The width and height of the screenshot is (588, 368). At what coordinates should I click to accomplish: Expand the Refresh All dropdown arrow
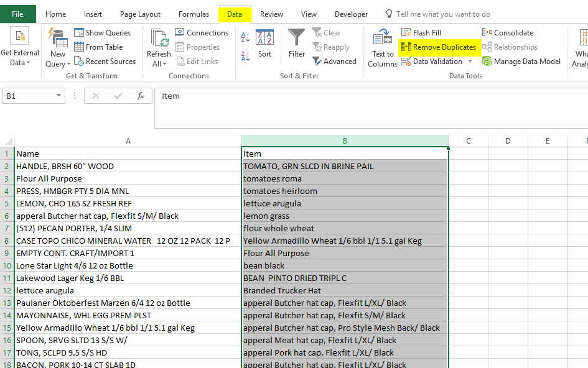coord(165,64)
